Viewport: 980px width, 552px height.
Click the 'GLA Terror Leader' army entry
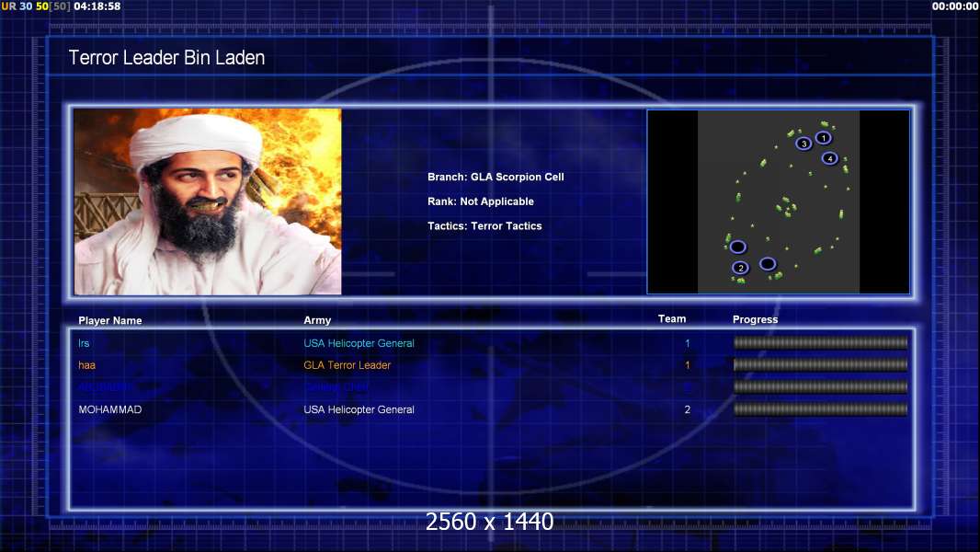point(347,365)
